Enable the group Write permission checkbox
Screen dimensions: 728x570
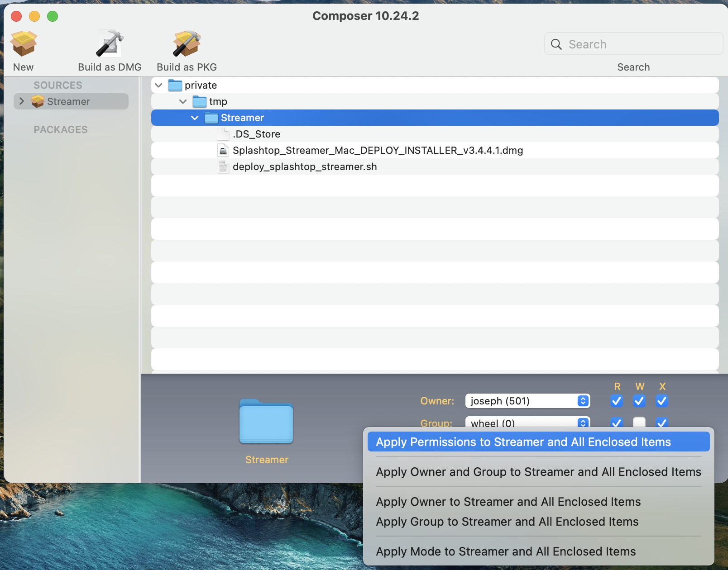click(x=639, y=423)
